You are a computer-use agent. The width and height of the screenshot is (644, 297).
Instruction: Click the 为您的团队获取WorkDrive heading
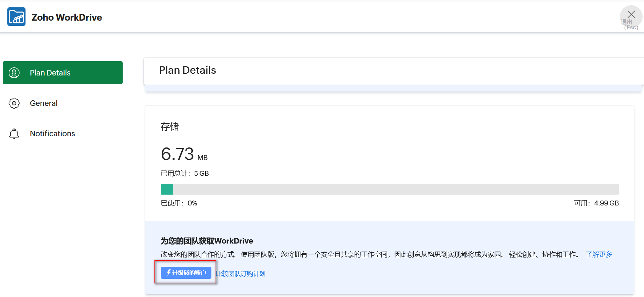click(x=207, y=241)
